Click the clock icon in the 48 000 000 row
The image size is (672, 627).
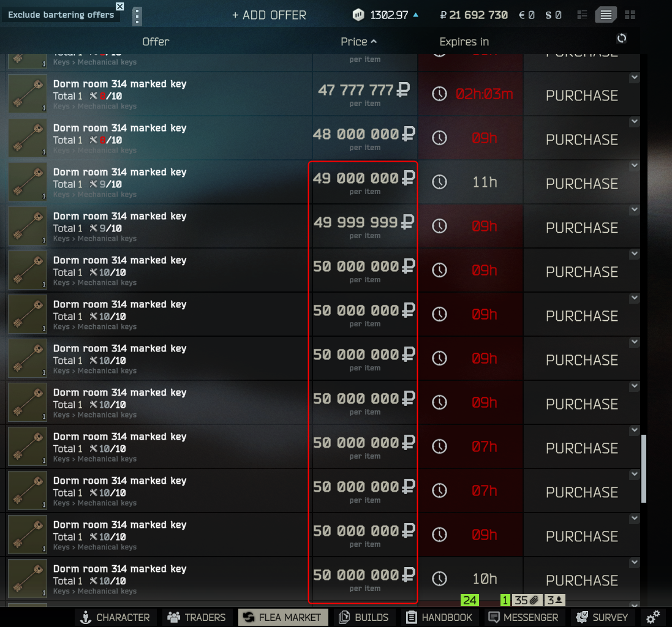click(x=439, y=138)
